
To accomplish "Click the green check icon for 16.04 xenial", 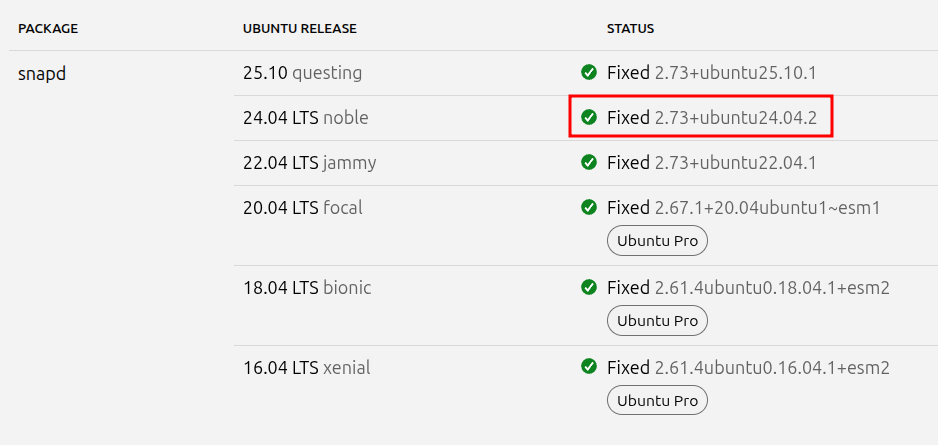I will (x=589, y=367).
